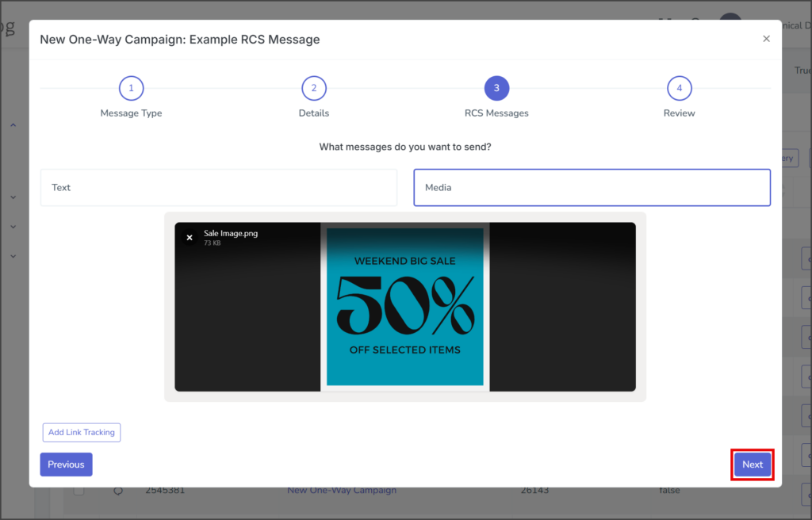Click the 73 KB file size text
Image resolution: width=812 pixels, height=520 pixels.
(x=213, y=243)
